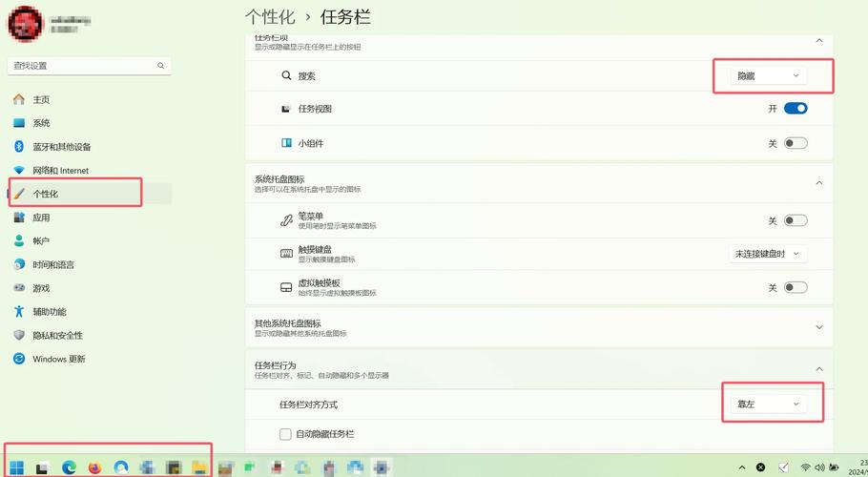Viewport: 868px width, 477px height.
Task: Click the 小组件 row icon
Action: (286, 143)
